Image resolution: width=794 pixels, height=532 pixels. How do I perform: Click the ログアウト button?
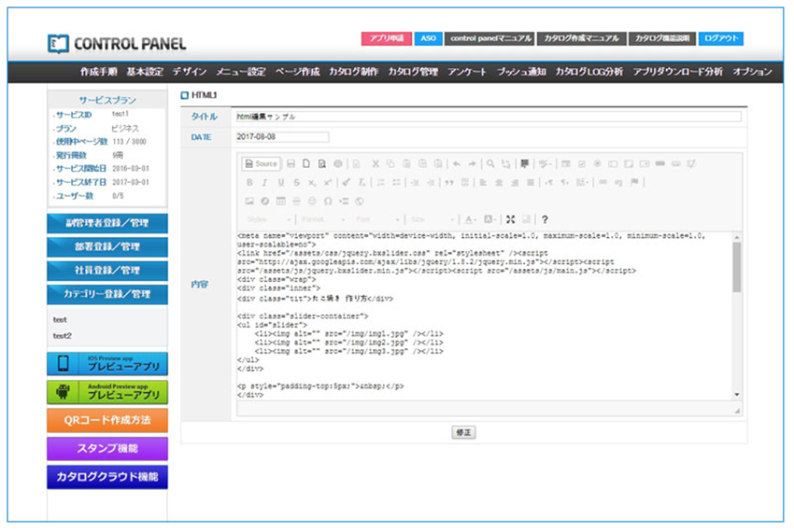point(721,38)
